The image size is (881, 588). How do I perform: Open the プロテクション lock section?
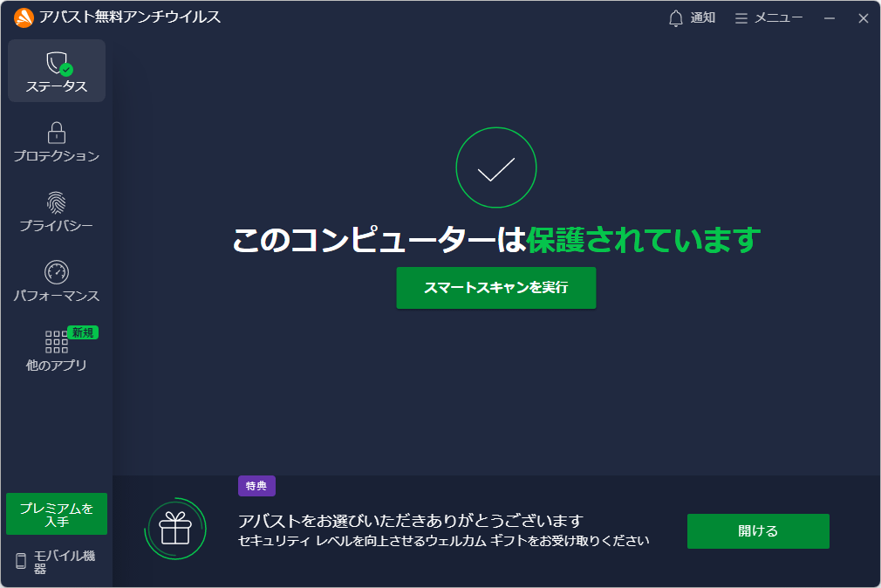click(x=56, y=142)
